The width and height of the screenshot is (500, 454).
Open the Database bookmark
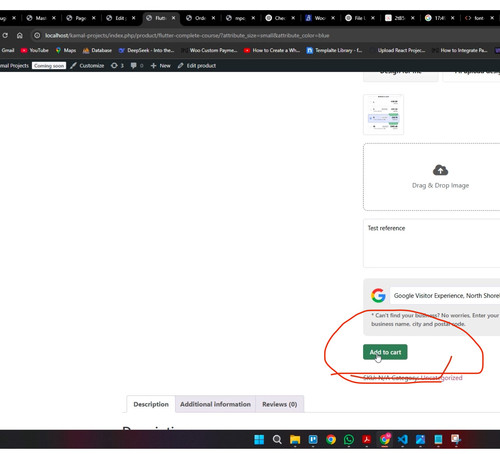point(97,50)
